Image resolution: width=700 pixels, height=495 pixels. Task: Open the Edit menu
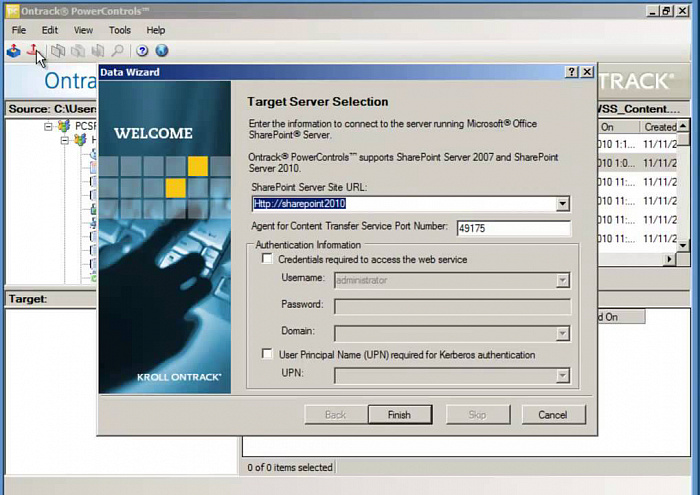pos(50,30)
